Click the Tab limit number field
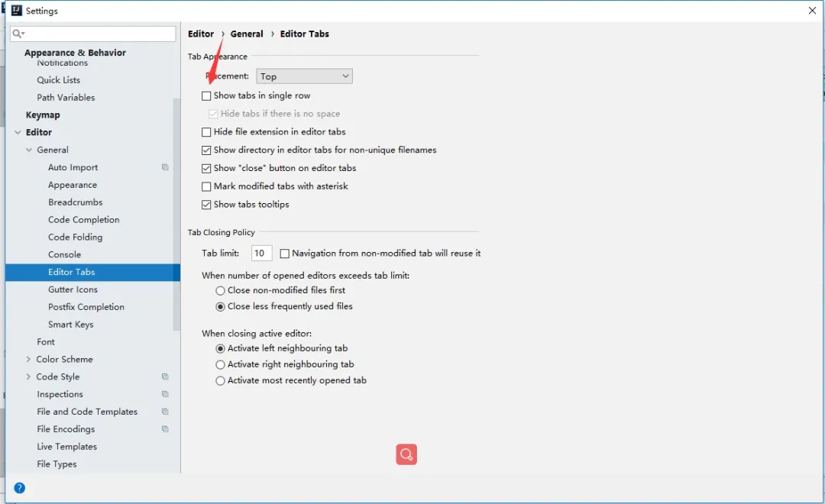This screenshot has height=504, width=825. 261,254
